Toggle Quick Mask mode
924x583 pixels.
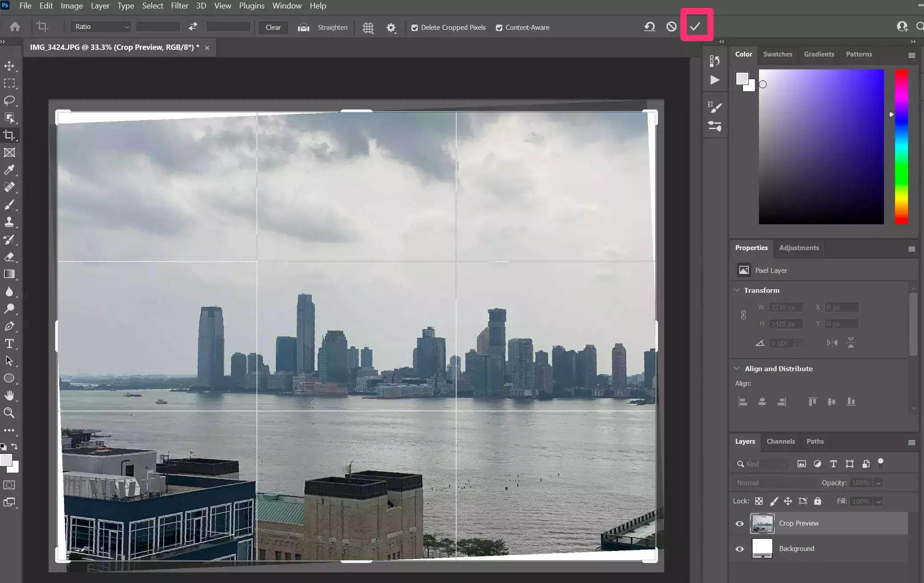(x=9, y=485)
